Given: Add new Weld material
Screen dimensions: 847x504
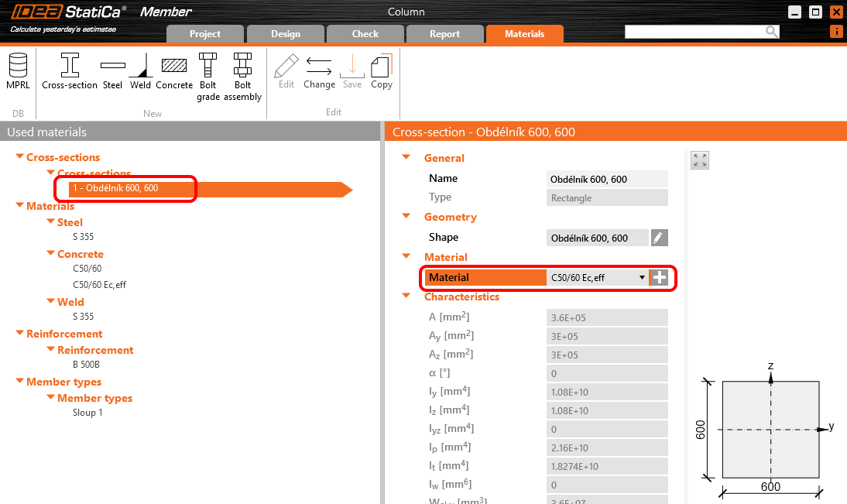Looking at the screenshot, I should click(x=140, y=72).
